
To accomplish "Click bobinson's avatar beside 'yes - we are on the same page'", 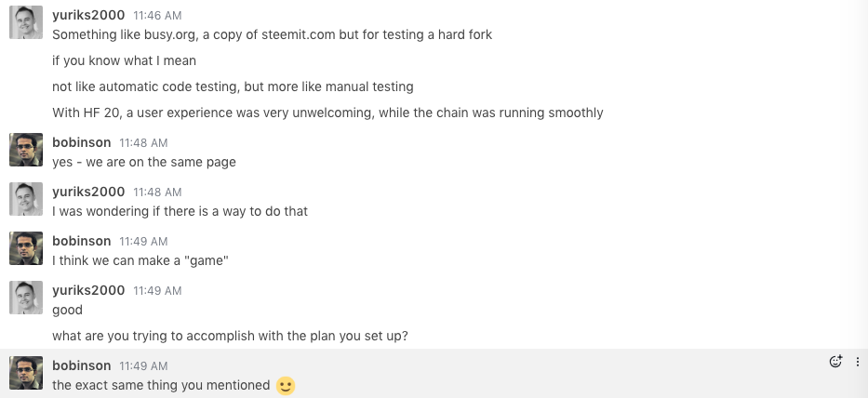I will tap(26, 150).
